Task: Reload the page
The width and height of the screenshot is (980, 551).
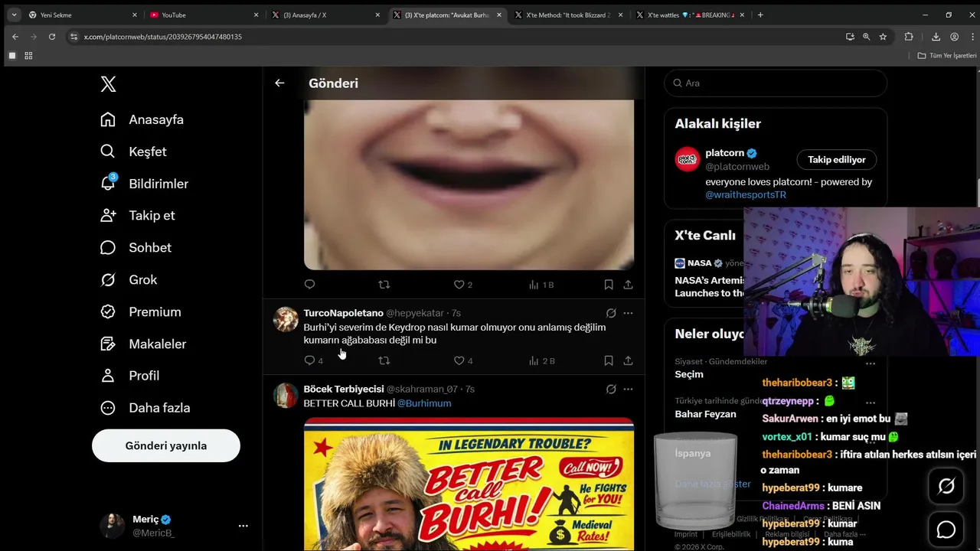Action: 52,37
